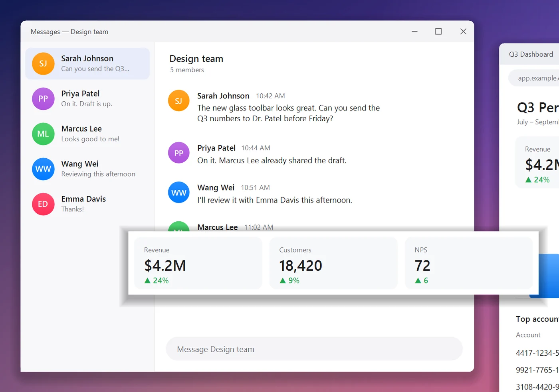Image resolution: width=559 pixels, height=392 pixels.
Task: Click the Design team chat header title
Action: pos(196,59)
